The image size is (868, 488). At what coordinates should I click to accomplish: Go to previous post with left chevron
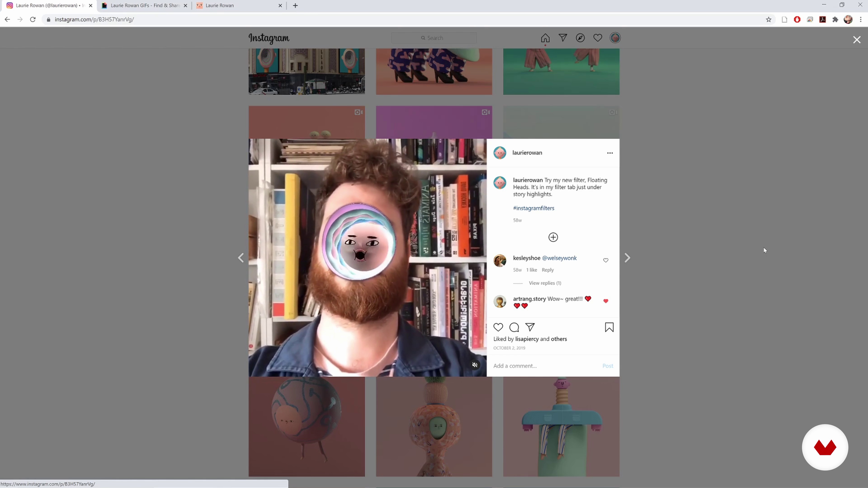[241, 258]
